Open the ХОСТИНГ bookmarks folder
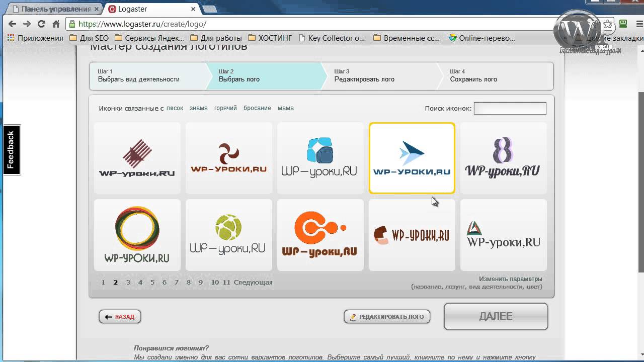Screen dimensions: 644x362 [270, 38]
